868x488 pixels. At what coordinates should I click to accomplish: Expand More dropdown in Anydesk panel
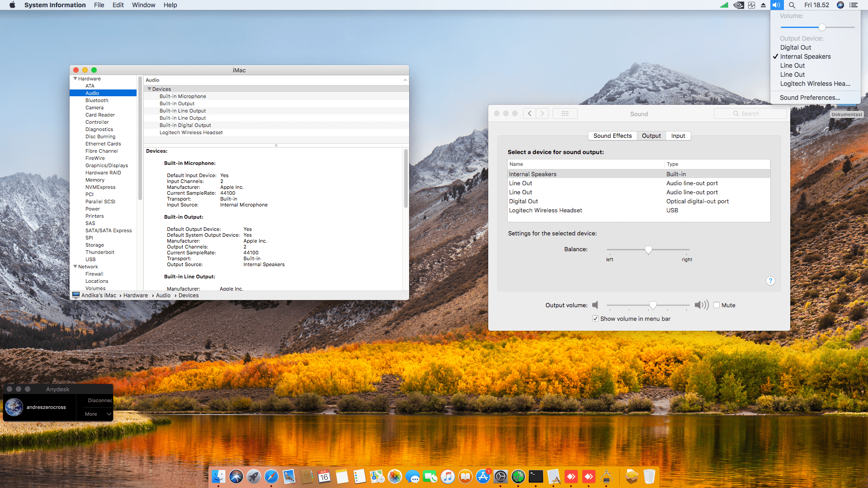point(97,414)
